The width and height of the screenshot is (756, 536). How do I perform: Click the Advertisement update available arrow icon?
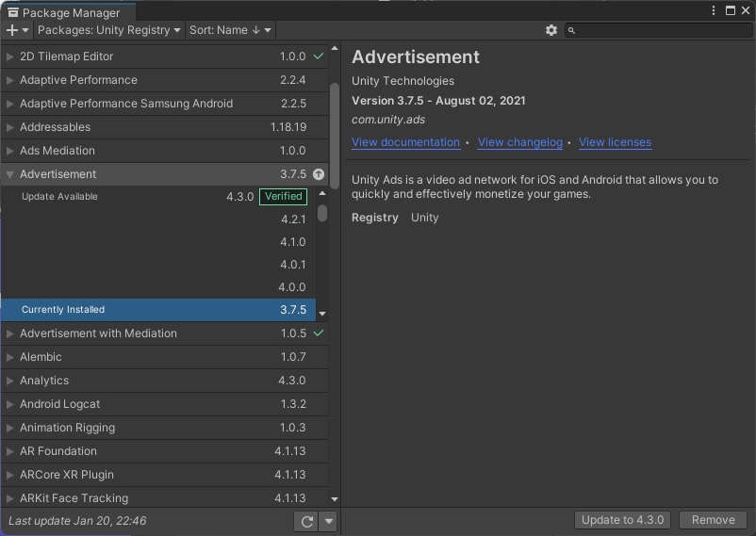[319, 174]
